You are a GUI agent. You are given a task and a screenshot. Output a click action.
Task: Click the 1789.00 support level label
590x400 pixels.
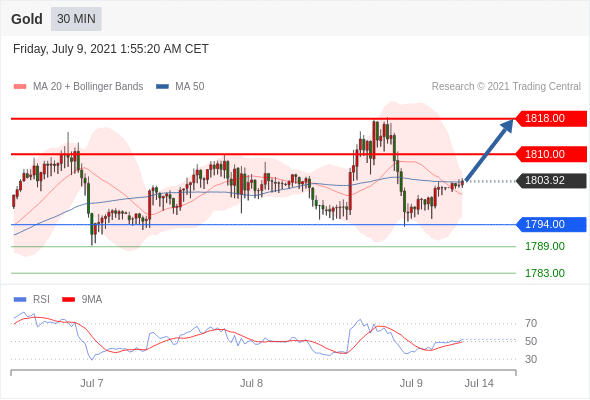click(545, 246)
